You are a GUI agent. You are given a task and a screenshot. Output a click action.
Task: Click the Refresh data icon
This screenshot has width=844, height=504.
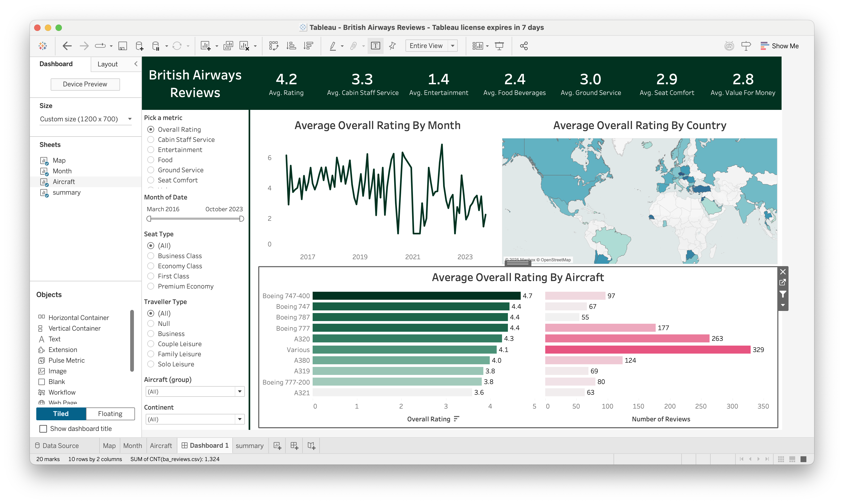coord(177,46)
